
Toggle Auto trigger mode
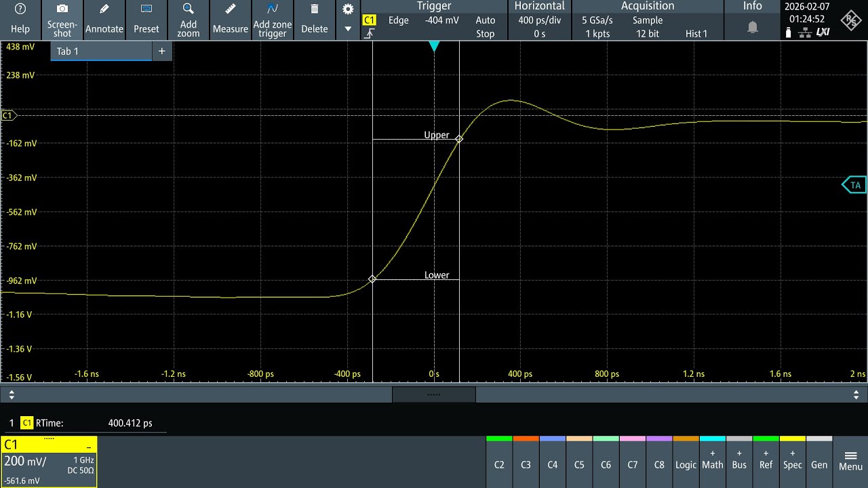pos(486,20)
